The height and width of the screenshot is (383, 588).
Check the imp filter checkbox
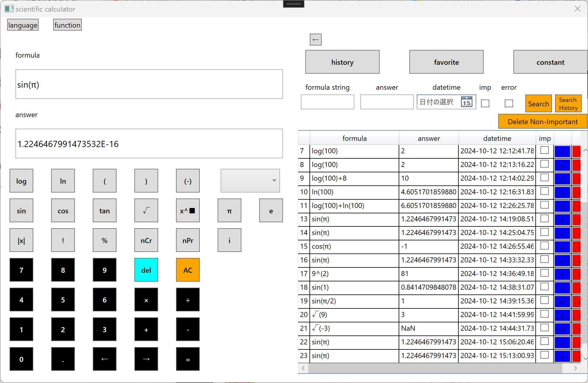coord(485,103)
